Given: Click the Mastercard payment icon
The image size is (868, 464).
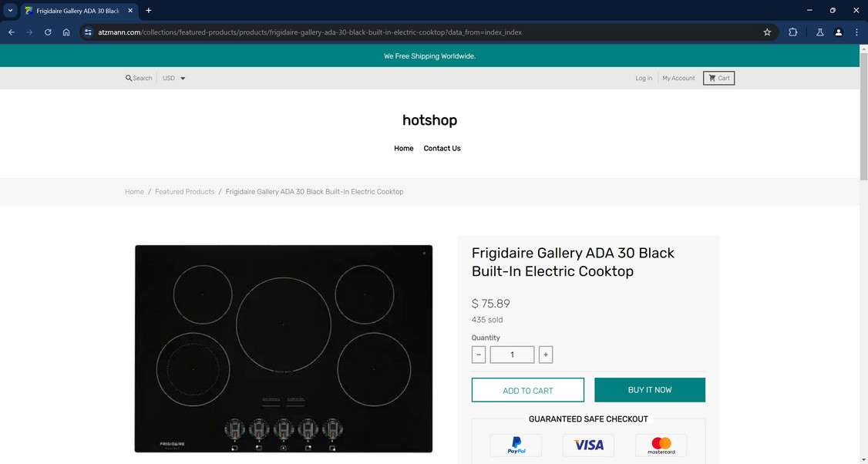Looking at the screenshot, I should coord(661,446).
